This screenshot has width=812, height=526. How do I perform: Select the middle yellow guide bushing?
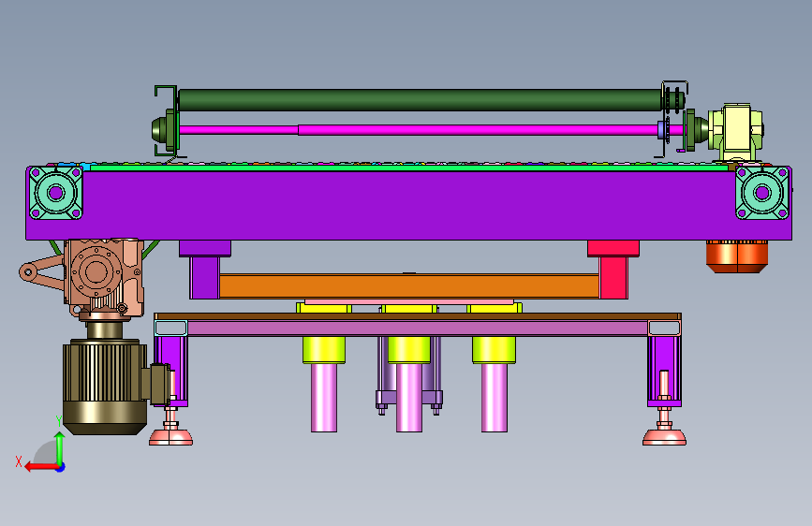coord(409,350)
